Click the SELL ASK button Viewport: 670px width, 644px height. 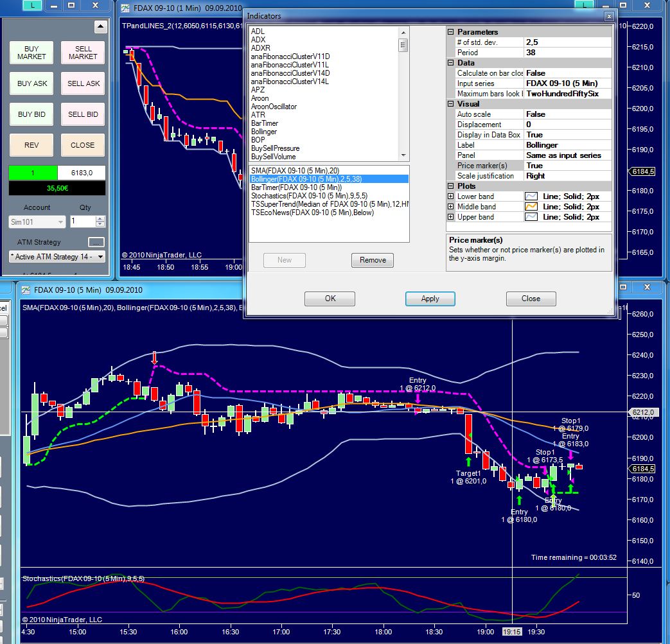83,83
